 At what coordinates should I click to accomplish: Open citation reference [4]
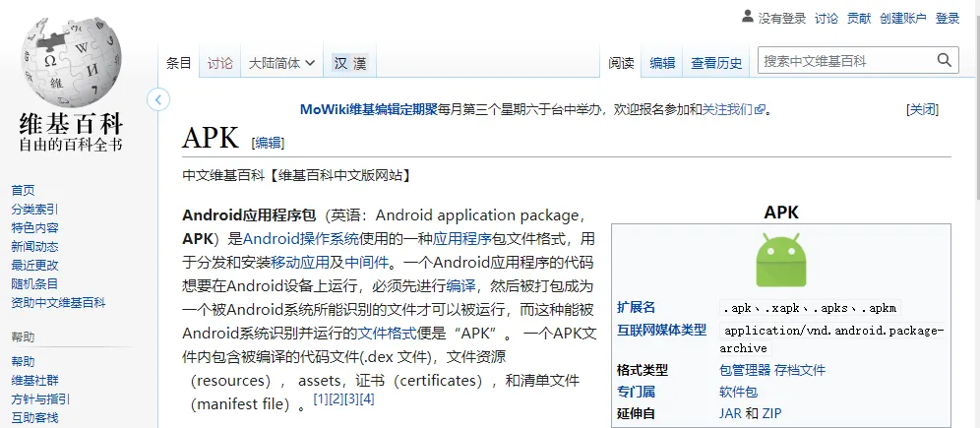367,398
